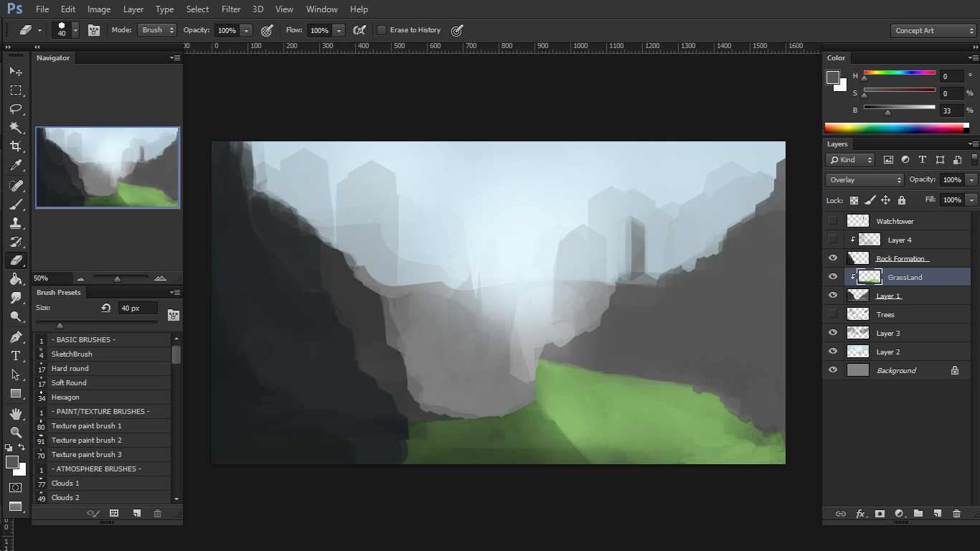
Task: Open the Layer menu
Action: 133,9
